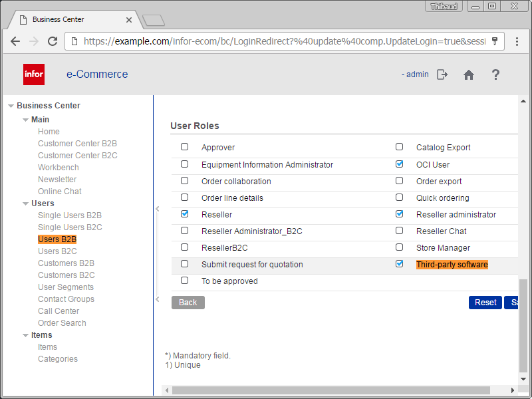The height and width of the screenshot is (399, 532).
Task: Enable the Approver role checkbox
Action: [185, 147]
